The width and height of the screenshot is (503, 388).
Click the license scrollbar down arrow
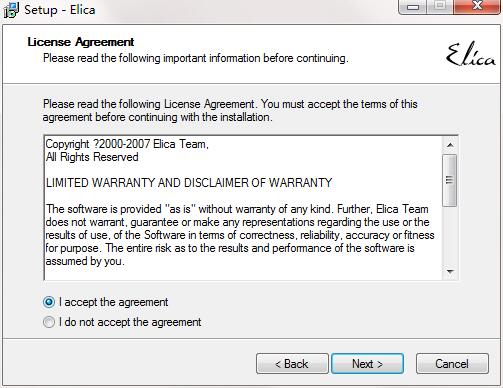[x=450, y=271]
